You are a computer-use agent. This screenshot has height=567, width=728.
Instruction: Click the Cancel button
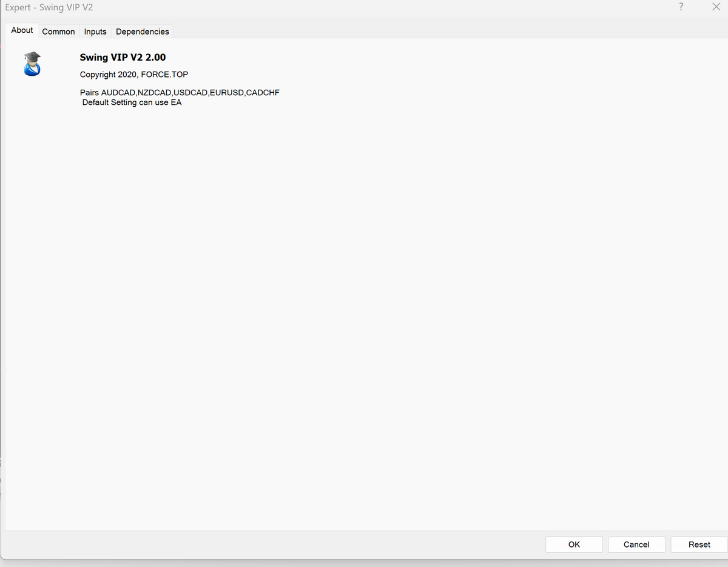(x=636, y=545)
